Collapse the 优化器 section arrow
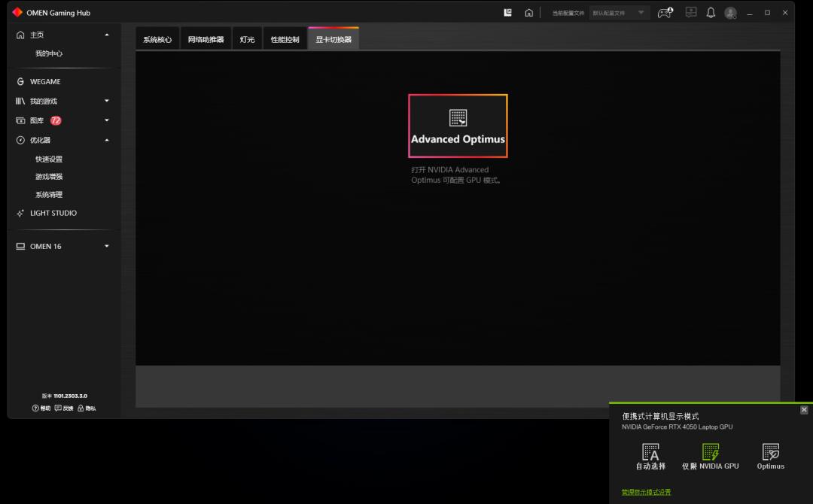The width and height of the screenshot is (813, 504). pos(107,140)
